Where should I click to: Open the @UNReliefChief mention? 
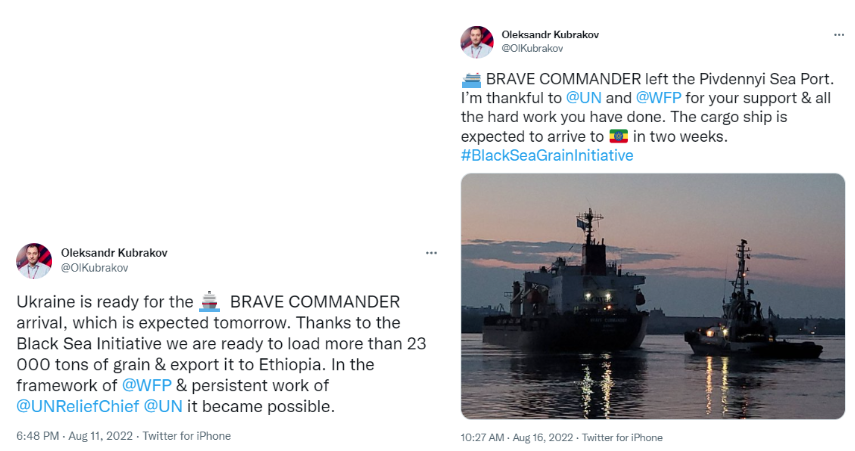pos(76,406)
